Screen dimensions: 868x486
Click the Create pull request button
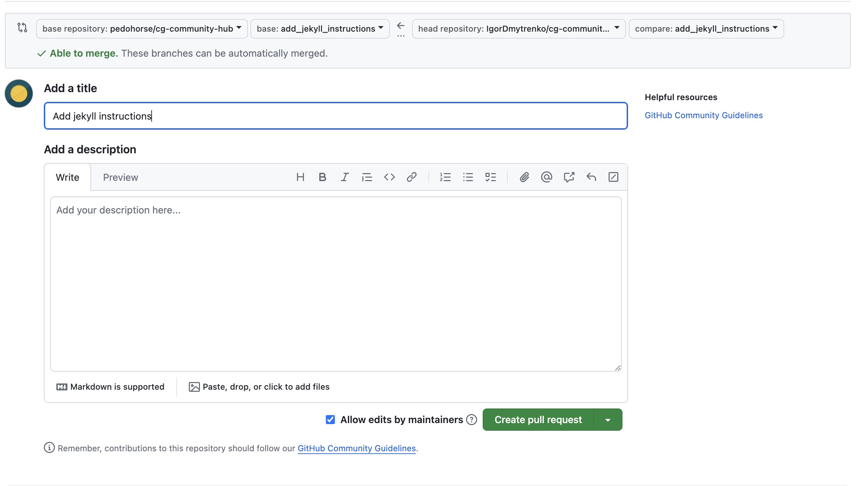tap(538, 420)
